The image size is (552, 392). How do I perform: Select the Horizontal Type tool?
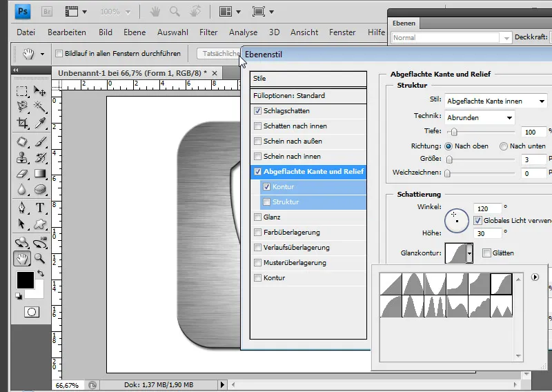(x=40, y=208)
